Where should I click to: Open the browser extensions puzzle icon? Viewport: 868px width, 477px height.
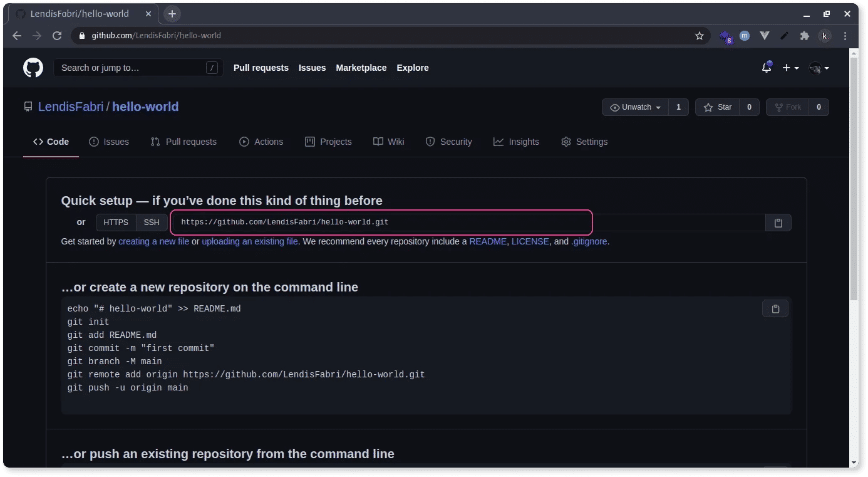(x=805, y=36)
